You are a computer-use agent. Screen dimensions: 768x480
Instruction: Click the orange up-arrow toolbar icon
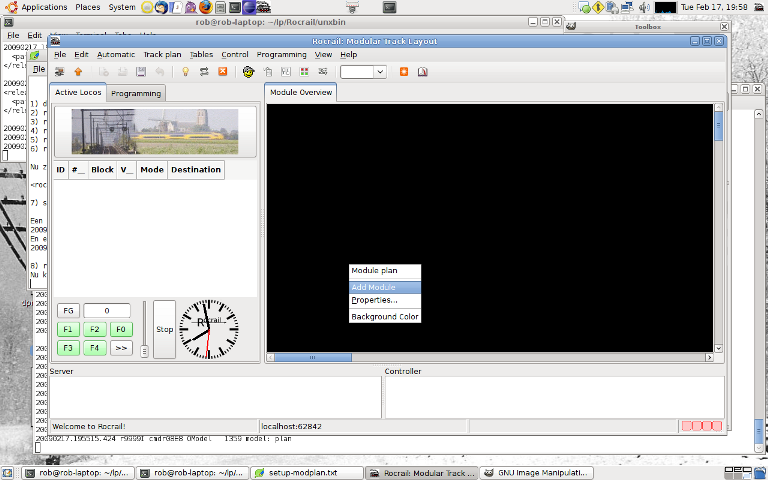click(x=78, y=72)
